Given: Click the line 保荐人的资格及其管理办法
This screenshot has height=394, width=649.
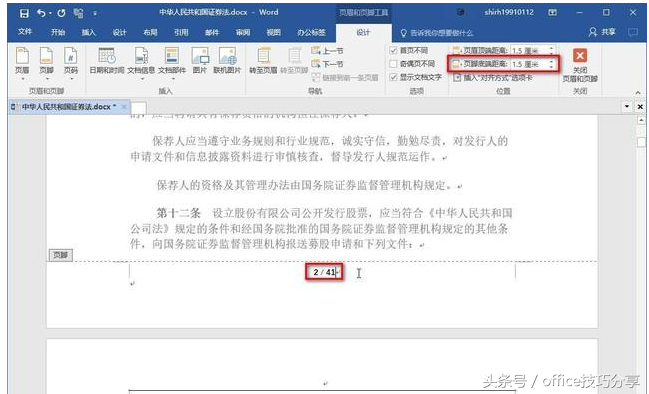Looking at the screenshot, I should tap(309, 185).
